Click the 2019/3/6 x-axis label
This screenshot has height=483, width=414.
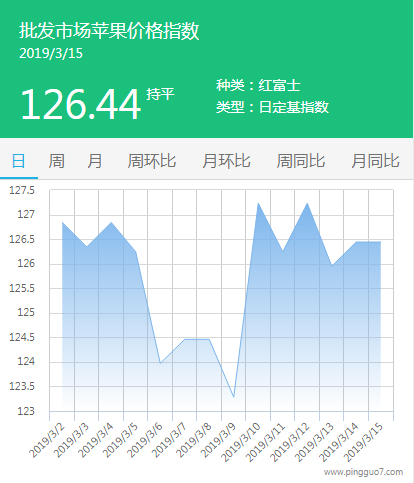[145, 440]
